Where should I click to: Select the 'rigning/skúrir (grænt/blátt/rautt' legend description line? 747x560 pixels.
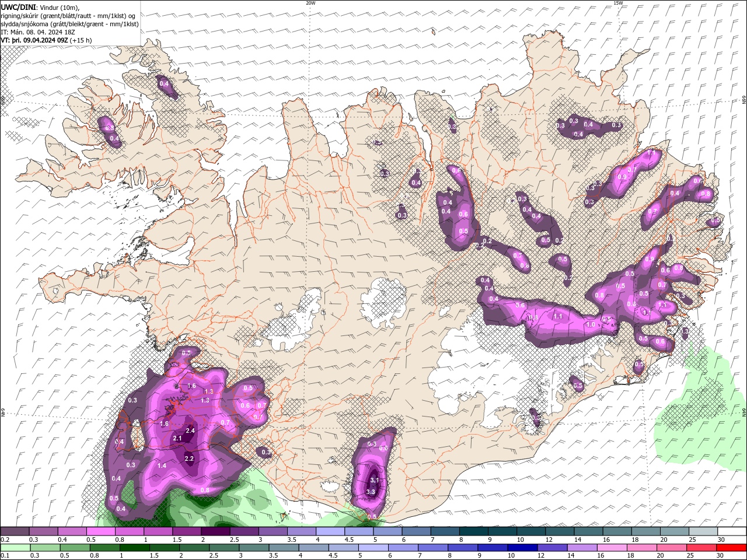point(68,15)
